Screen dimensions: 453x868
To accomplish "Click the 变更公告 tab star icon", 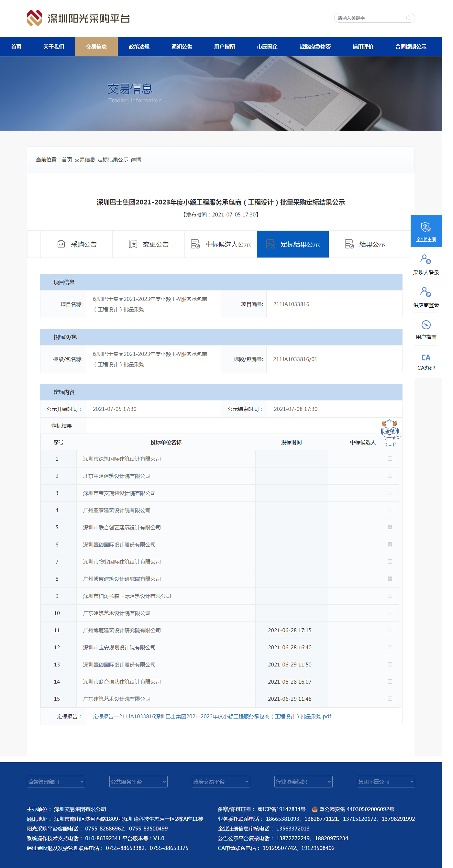I will 133,244.
